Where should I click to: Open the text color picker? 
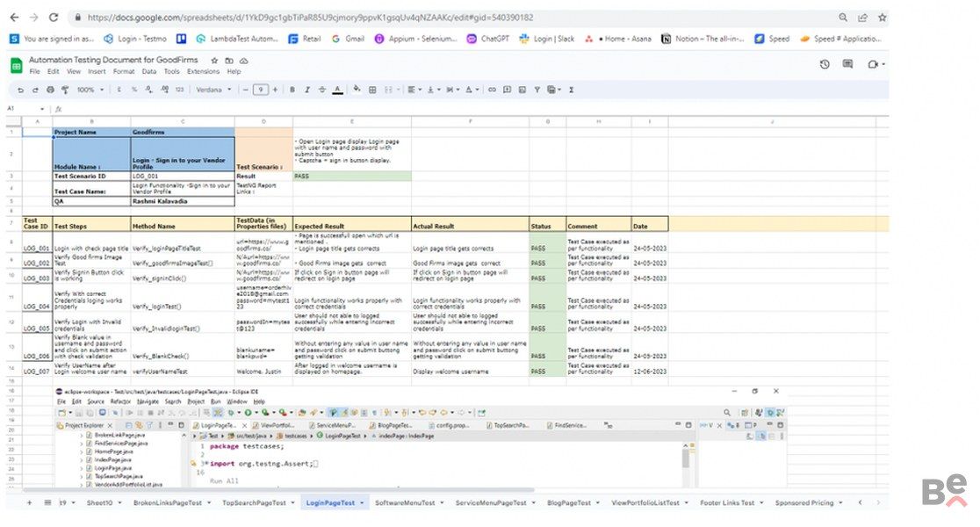coord(337,90)
